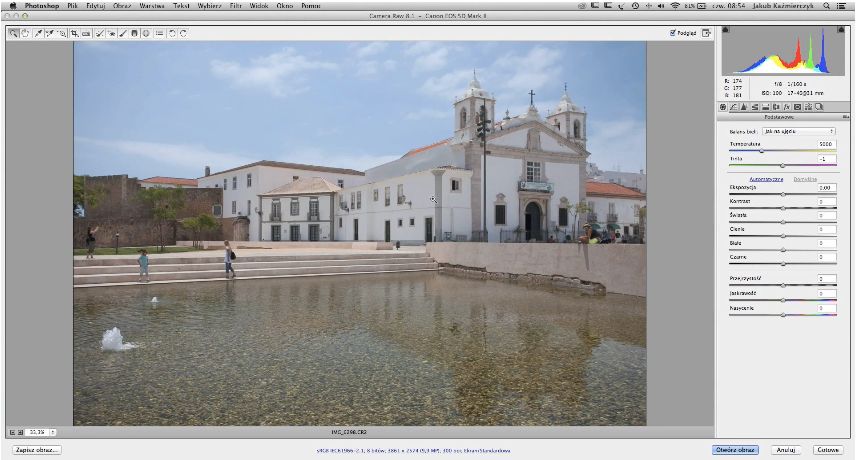Viewport: 856px width, 460px height.
Task: Click the Tinta slider handle
Action: pyautogui.click(x=783, y=165)
